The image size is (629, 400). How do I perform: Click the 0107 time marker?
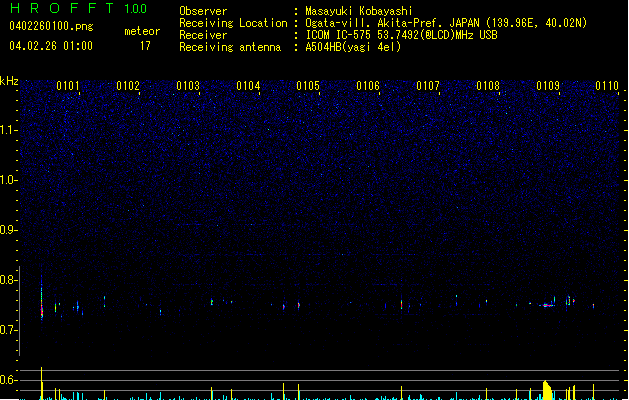coord(428,86)
